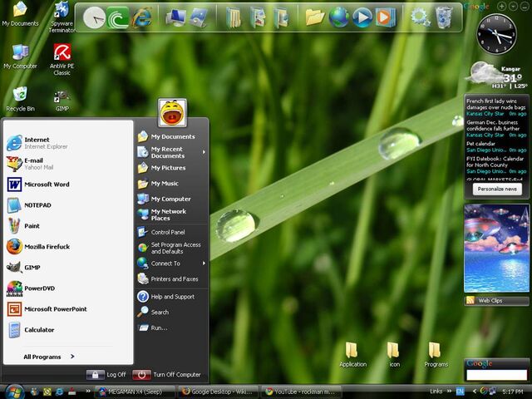Click the Google search input box

497,375
